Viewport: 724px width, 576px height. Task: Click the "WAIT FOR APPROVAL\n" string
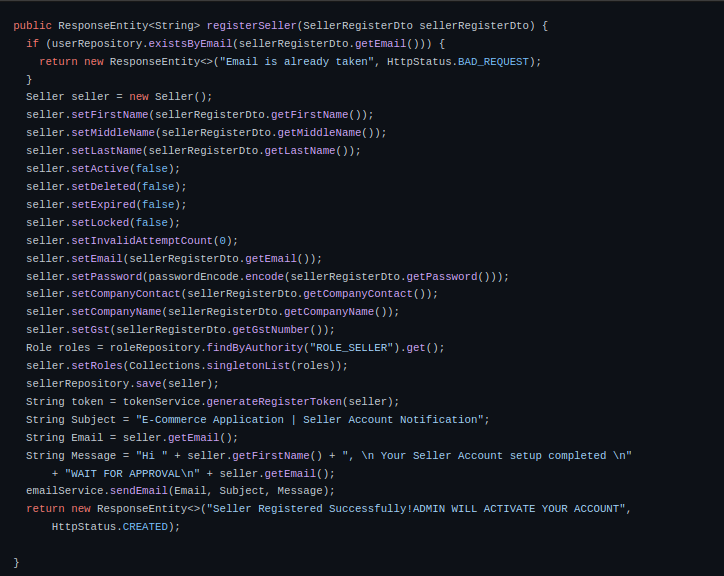click(132, 474)
